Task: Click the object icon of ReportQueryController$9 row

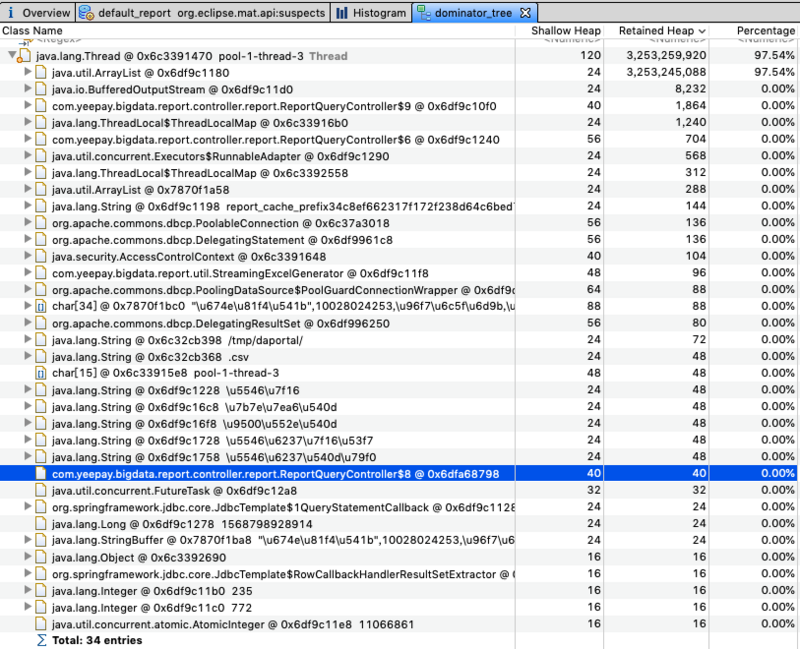Action: tap(41, 106)
